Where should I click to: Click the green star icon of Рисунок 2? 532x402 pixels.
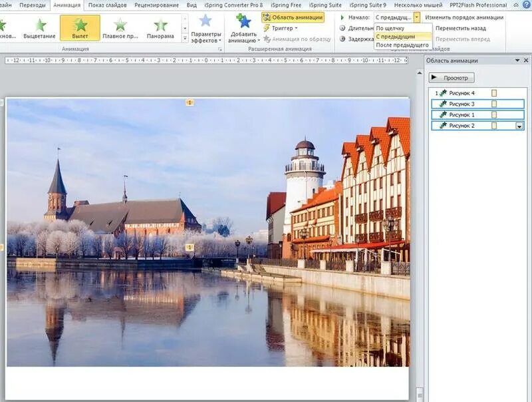tap(443, 125)
